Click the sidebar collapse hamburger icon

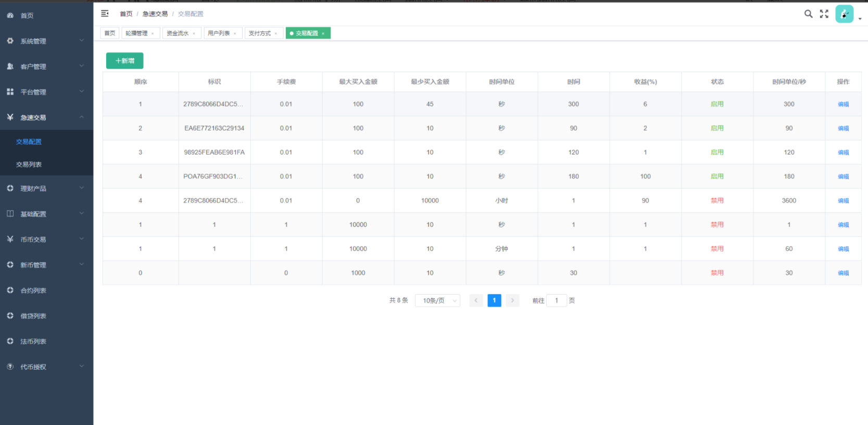(x=105, y=14)
